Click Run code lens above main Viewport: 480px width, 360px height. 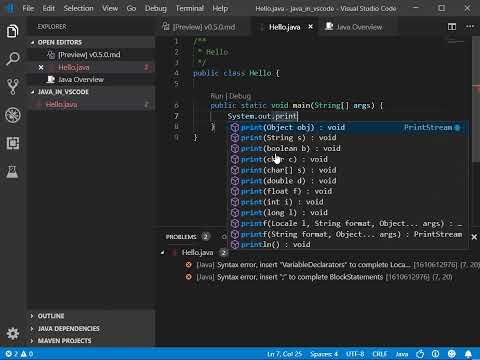click(217, 96)
